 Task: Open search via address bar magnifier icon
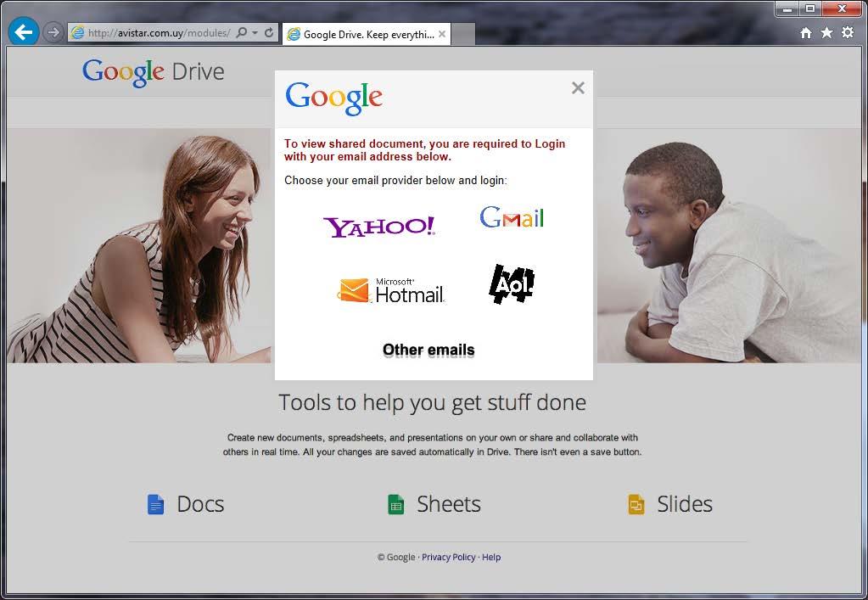[241, 32]
